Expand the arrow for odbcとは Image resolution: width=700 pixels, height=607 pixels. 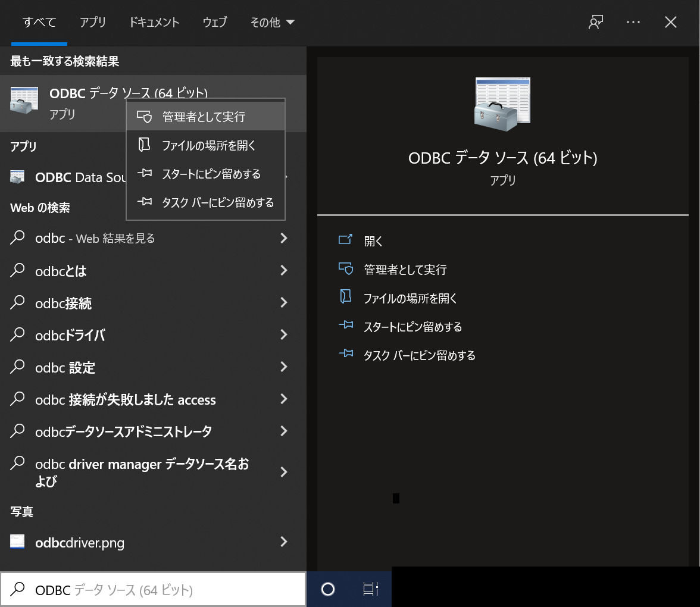click(x=283, y=270)
